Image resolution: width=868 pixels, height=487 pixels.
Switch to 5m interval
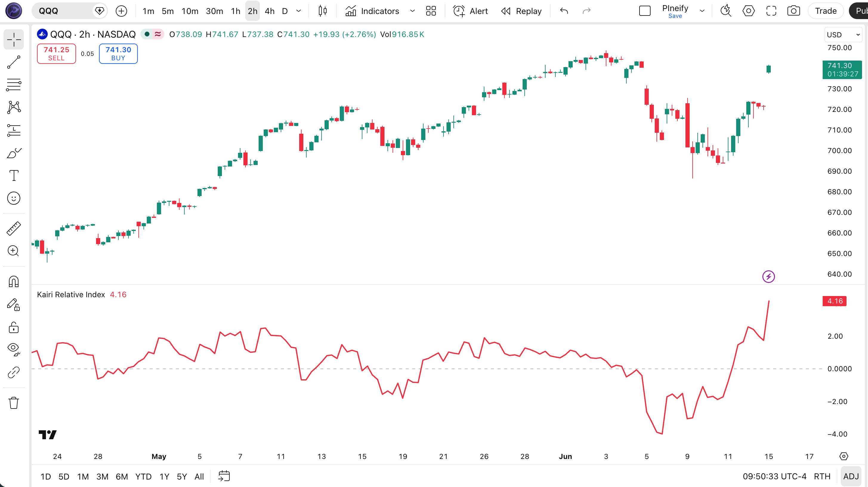167,11
